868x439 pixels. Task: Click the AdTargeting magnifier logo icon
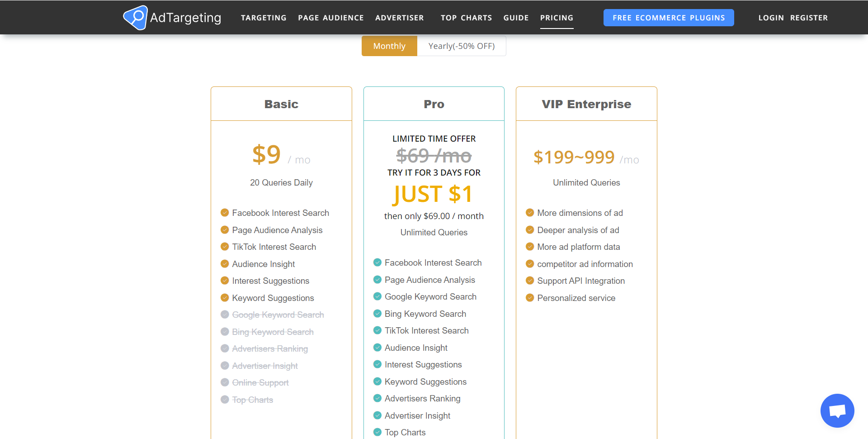pyautogui.click(x=135, y=18)
